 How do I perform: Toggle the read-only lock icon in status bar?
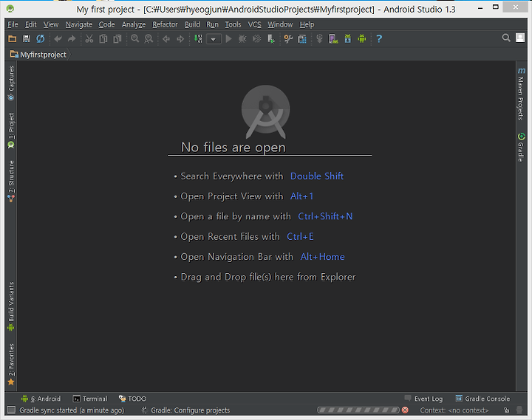(x=507, y=410)
